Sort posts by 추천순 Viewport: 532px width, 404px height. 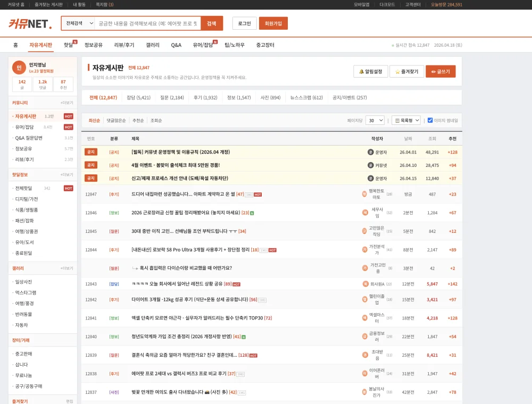point(138,121)
